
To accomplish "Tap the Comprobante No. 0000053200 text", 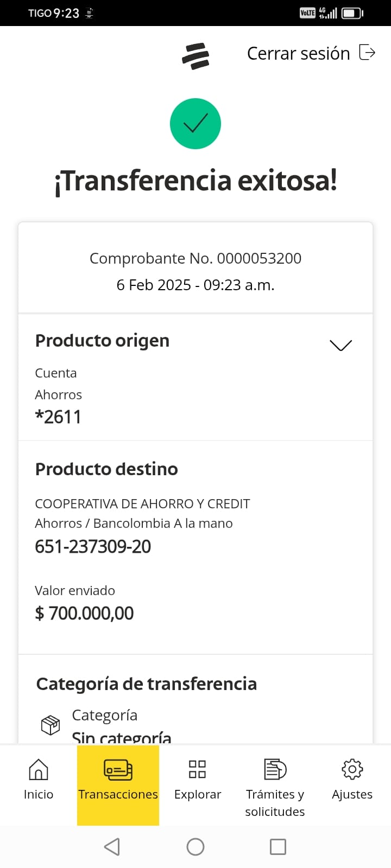I will click(x=195, y=258).
